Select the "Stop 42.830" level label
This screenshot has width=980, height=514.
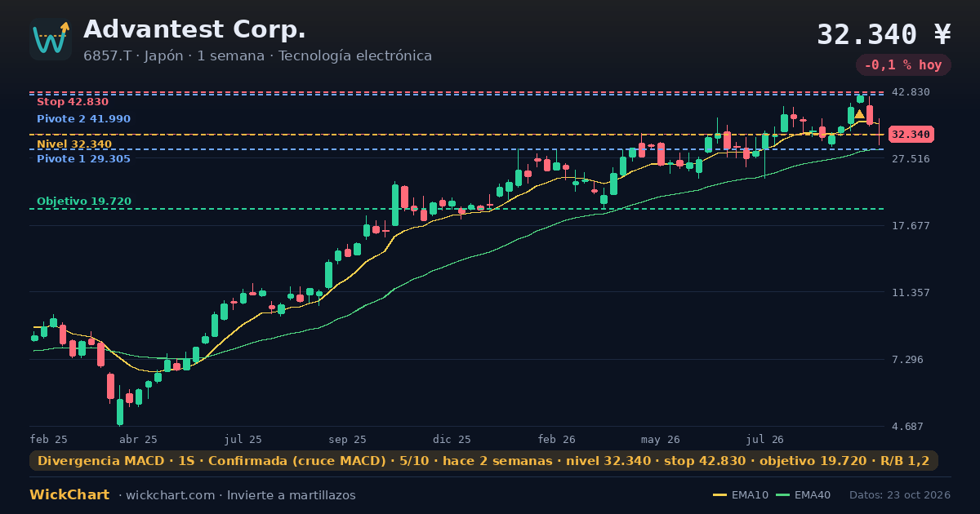tap(73, 102)
